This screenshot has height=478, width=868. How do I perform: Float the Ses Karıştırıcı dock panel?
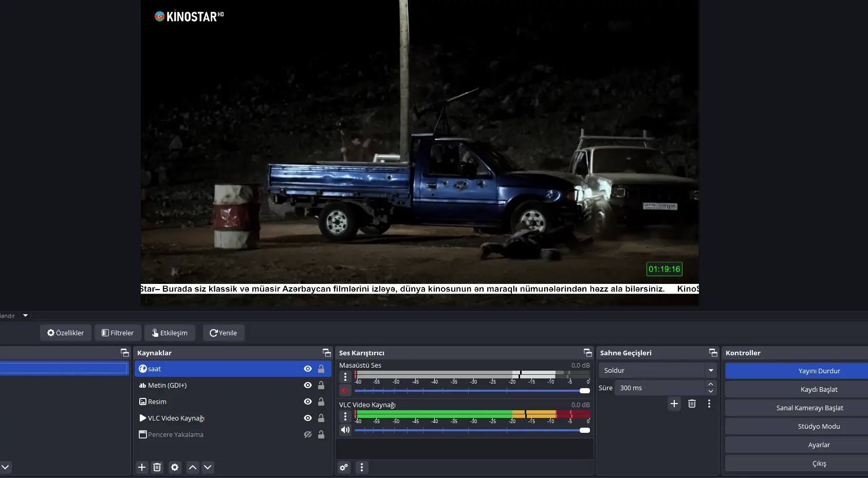pyautogui.click(x=587, y=353)
